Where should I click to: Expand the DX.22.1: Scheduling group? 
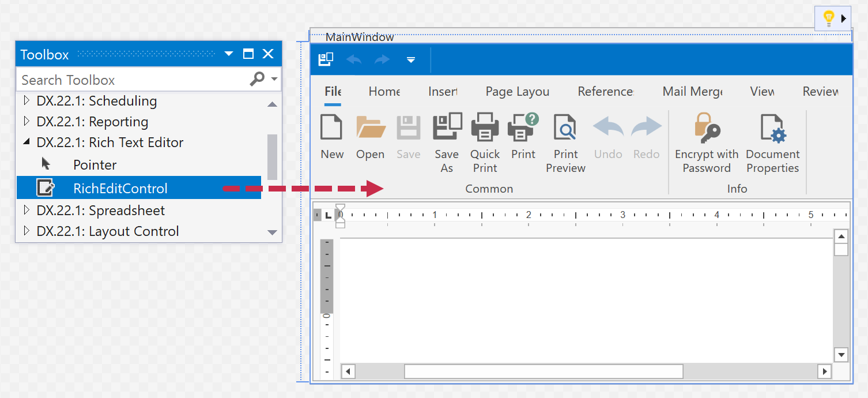click(x=26, y=101)
